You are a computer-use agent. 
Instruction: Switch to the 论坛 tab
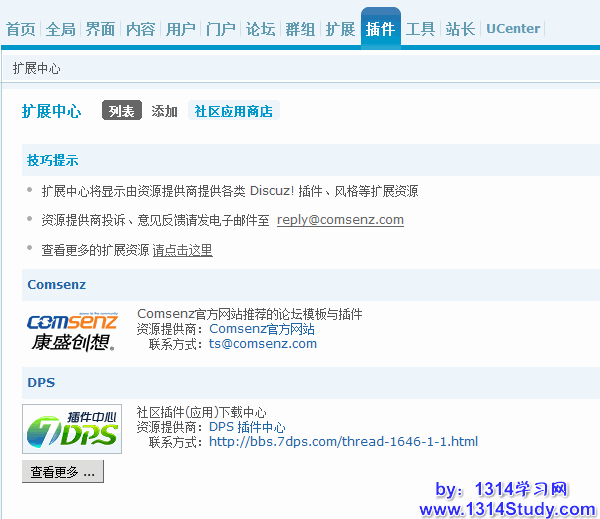(x=261, y=29)
